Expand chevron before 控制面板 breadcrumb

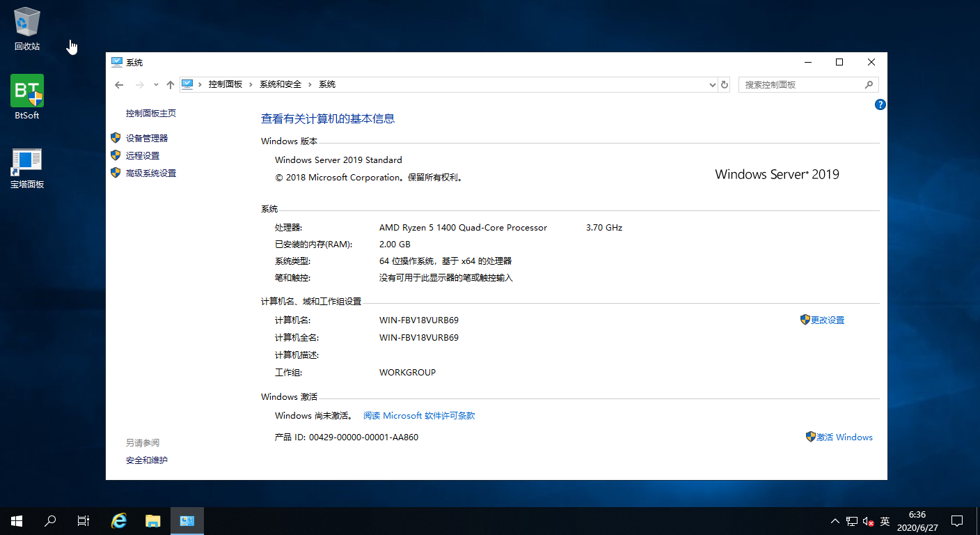[200, 84]
